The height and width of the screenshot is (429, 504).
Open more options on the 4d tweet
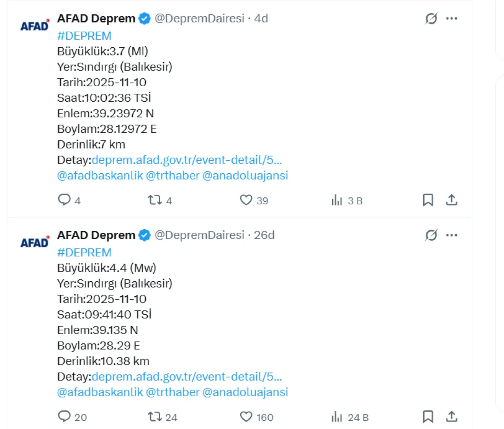point(452,19)
